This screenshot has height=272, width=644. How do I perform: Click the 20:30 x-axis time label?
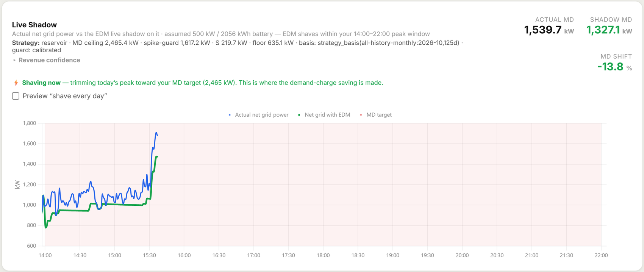pos(497,255)
